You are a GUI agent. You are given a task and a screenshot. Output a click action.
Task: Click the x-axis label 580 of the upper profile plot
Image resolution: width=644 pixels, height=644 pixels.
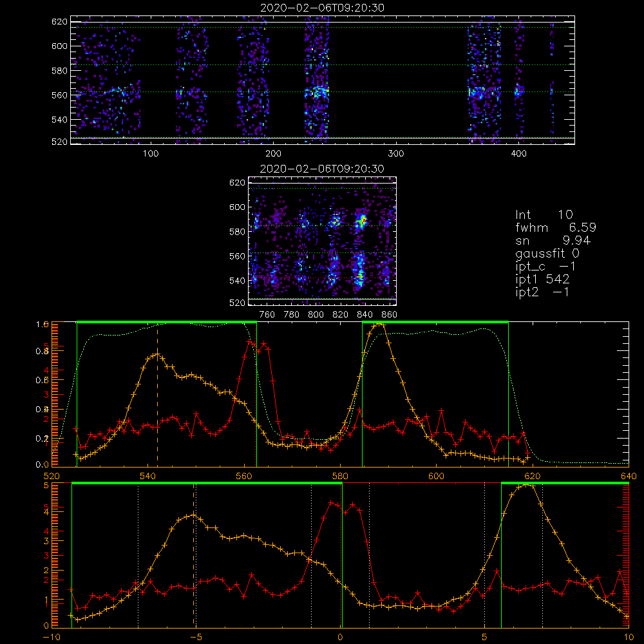pos(340,476)
